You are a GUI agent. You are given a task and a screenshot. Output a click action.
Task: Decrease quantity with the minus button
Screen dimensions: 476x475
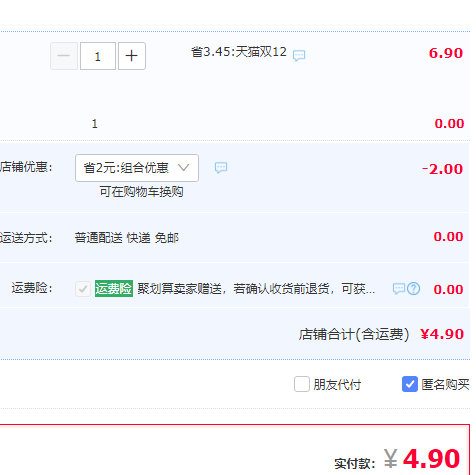coord(64,56)
